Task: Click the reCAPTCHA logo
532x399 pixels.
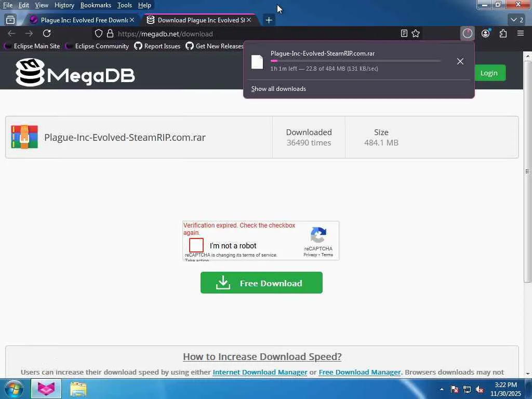Action: click(318, 235)
